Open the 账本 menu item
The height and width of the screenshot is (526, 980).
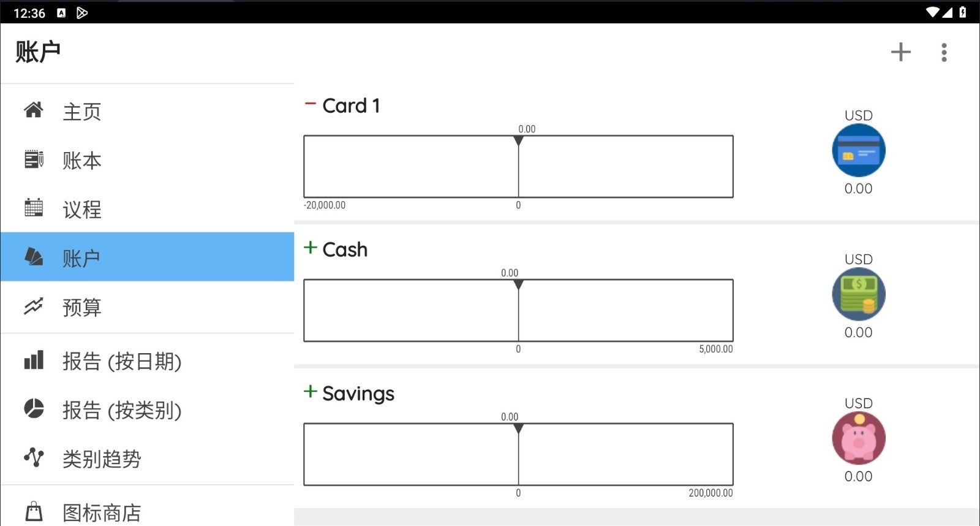pyautogui.click(x=81, y=161)
